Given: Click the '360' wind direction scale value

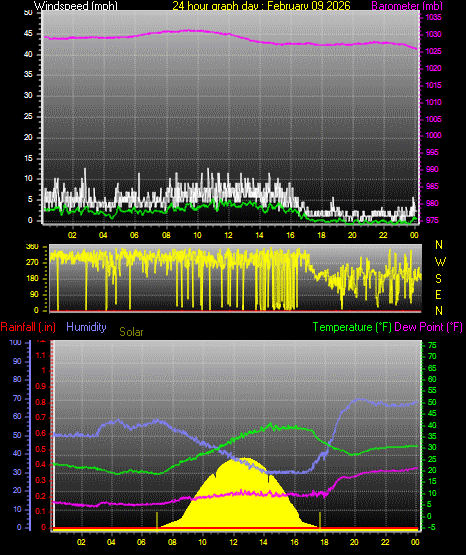Looking at the screenshot, I should (x=32, y=247).
